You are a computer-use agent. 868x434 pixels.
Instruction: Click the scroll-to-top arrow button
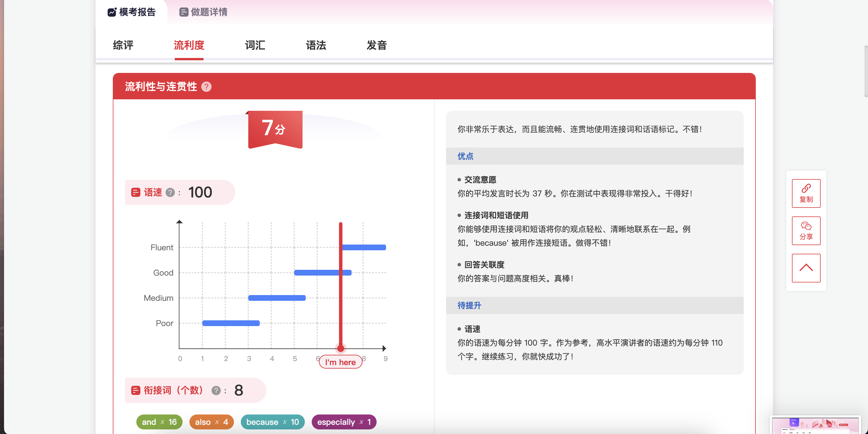(806, 268)
